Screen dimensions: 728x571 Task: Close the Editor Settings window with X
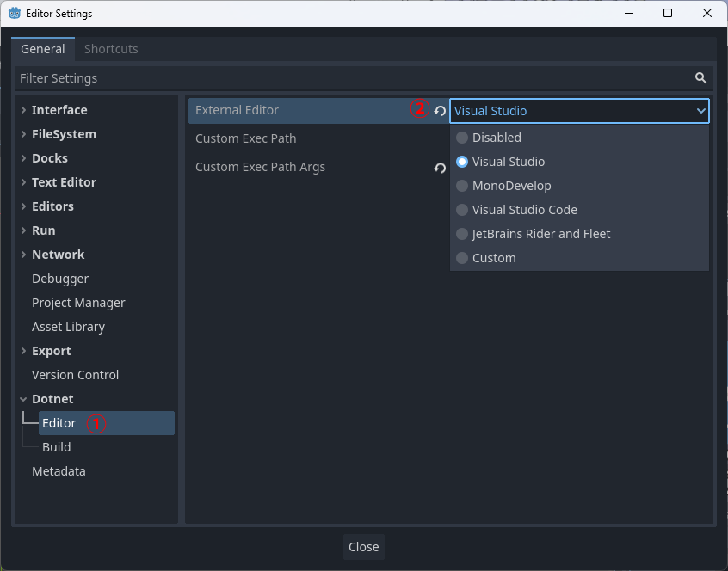(707, 13)
